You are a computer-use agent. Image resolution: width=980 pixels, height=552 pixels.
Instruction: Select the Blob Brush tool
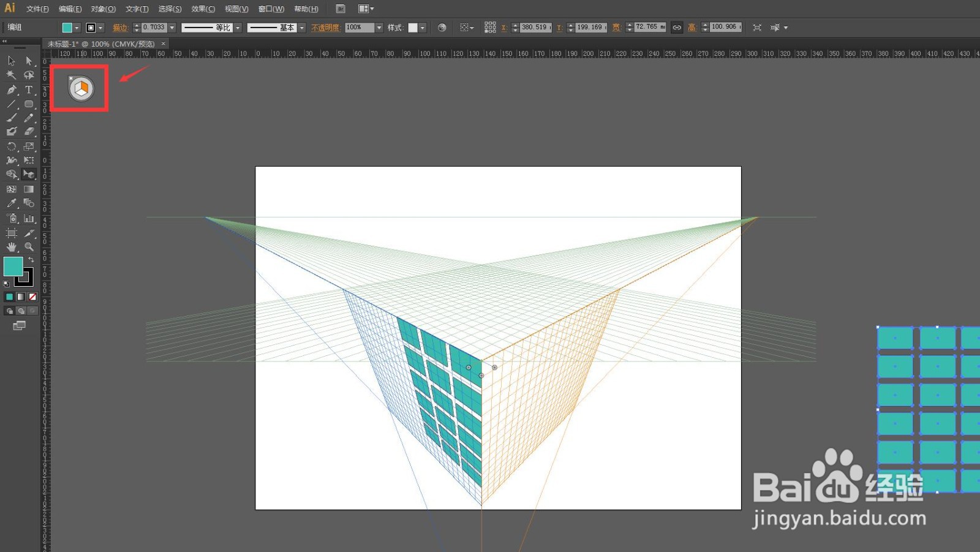click(x=11, y=131)
